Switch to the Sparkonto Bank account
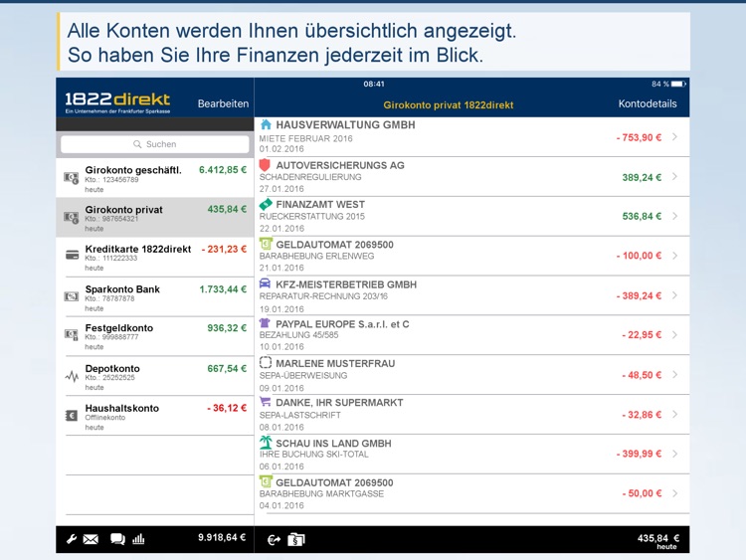The width and height of the screenshot is (746, 560). (x=154, y=295)
